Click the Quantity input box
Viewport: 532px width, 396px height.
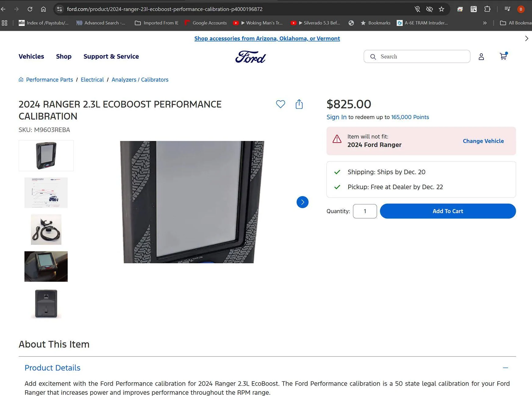click(365, 211)
